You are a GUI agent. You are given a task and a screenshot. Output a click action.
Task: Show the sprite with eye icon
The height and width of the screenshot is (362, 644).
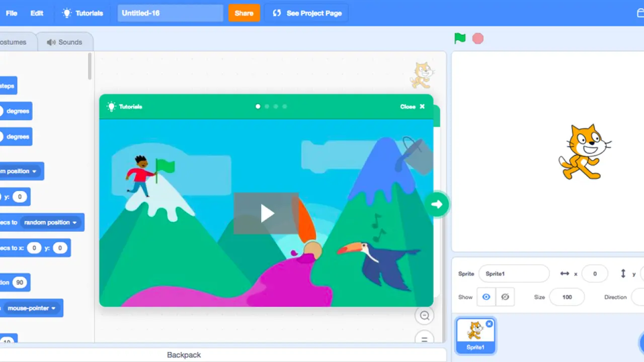click(x=486, y=297)
